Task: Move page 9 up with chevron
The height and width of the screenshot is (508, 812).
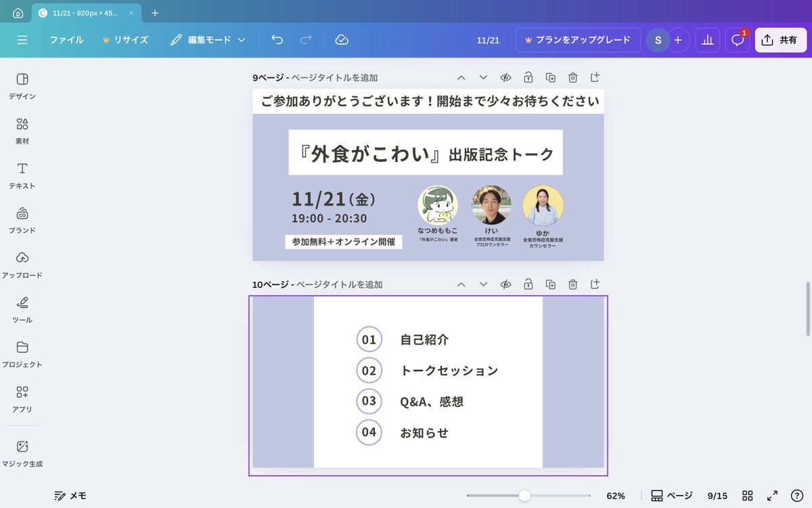Action: tap(461, 77)
